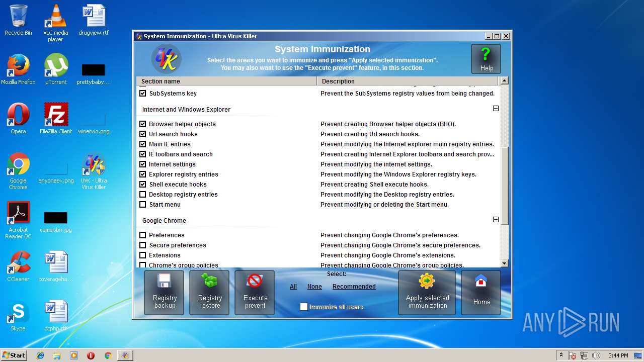Open dcphp.rtf document on desktop

click(56, 316)
